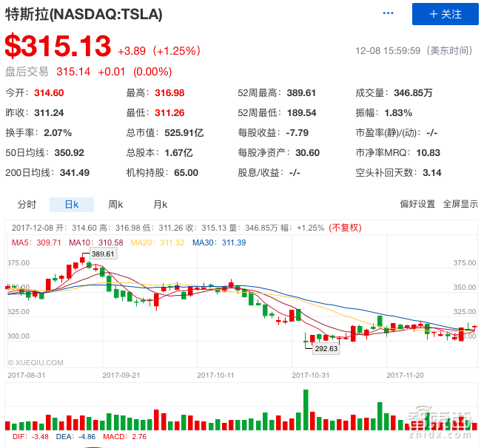Click the tallest green volume bar
Screen dimensions: 484x448
[305, 410]
